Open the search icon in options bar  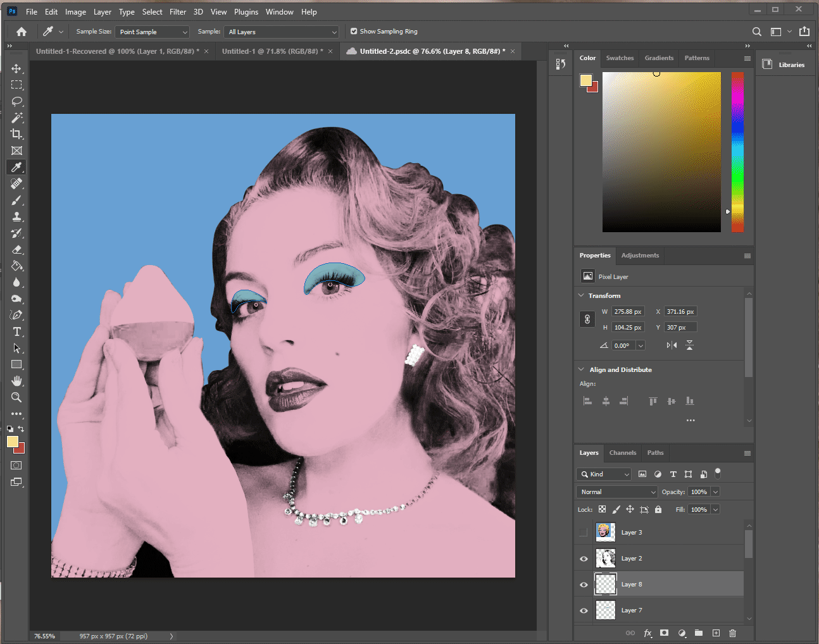(x=756, y=32)
